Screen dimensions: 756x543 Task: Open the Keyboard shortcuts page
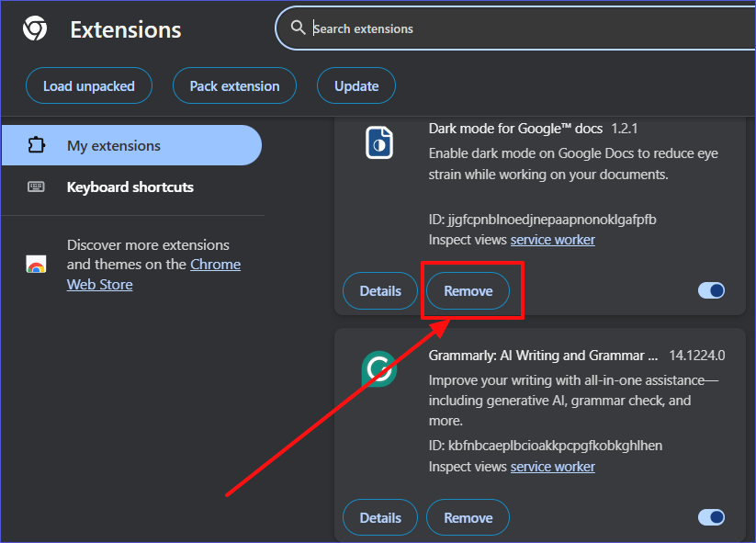pyautogui.click(x=131, y=187)
